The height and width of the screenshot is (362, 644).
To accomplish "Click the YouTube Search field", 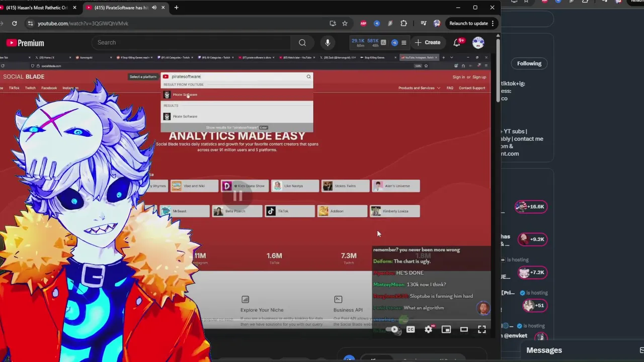I will pyautogui.click(x=191, y=43).
